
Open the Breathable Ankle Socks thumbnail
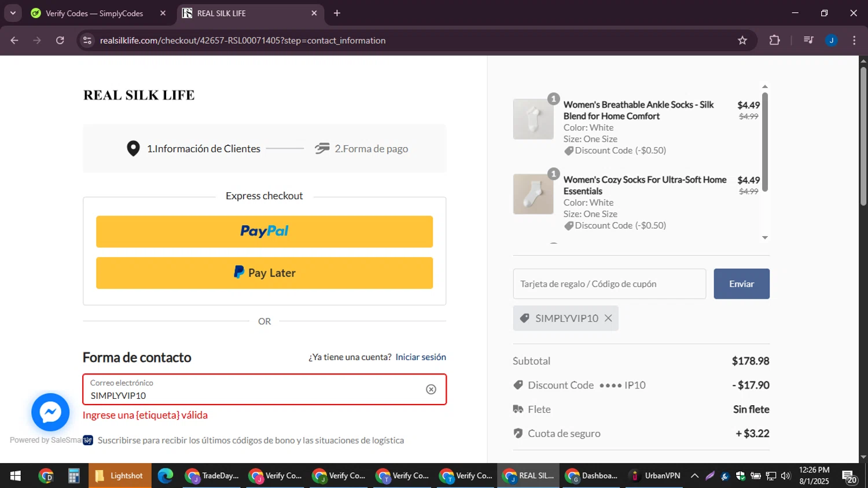point(533,119)
